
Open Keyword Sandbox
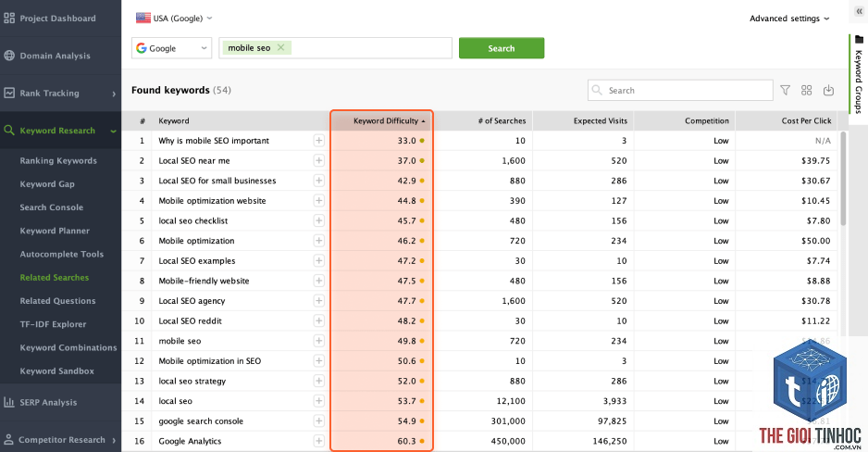57,371
